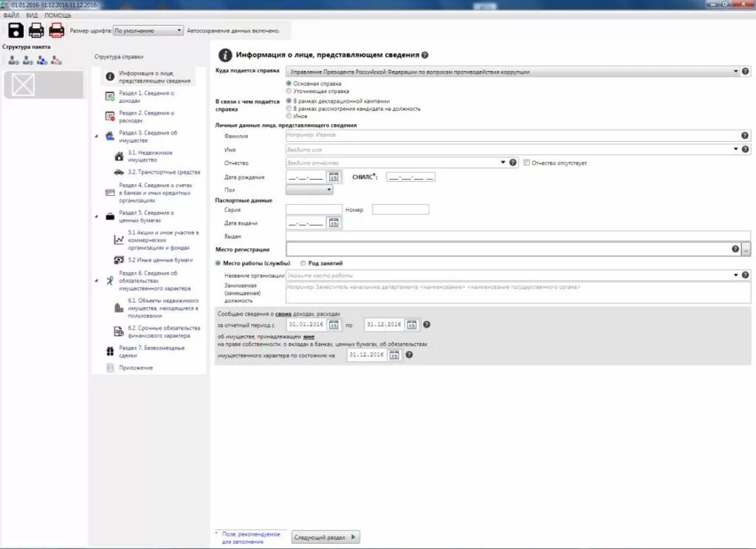
Task: Open the Отчество field dropdown arrow
Action: coord(503,163)
